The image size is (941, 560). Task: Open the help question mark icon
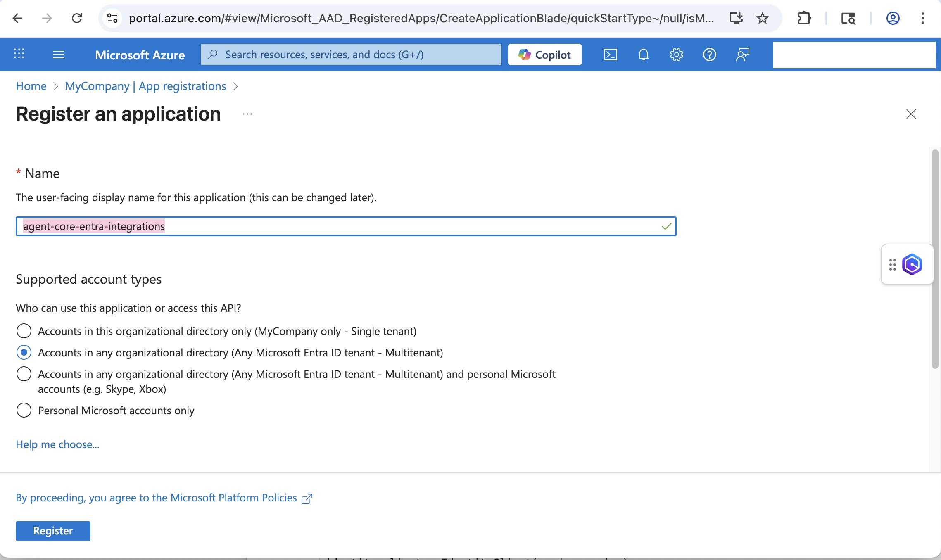(x=710, y=55)
